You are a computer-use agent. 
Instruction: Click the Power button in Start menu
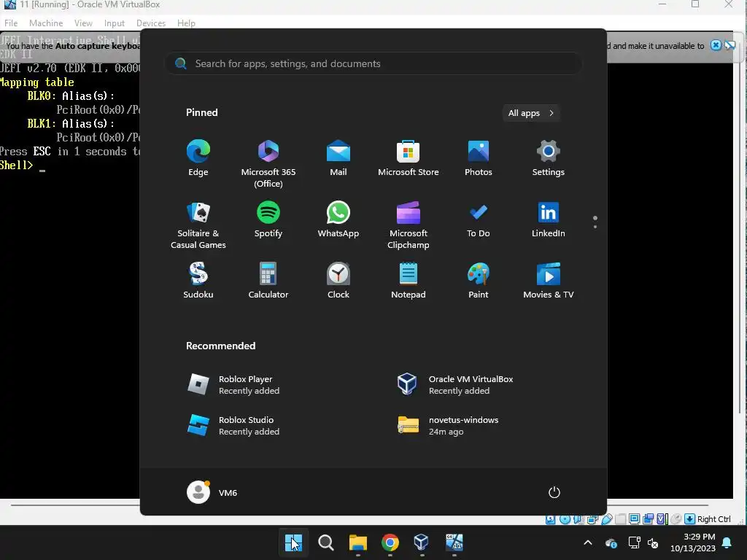(x=554, y=492)
